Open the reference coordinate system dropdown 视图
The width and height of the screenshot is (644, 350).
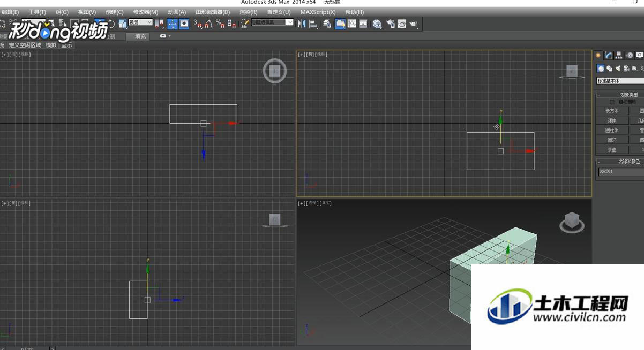[x=140, y=22]
